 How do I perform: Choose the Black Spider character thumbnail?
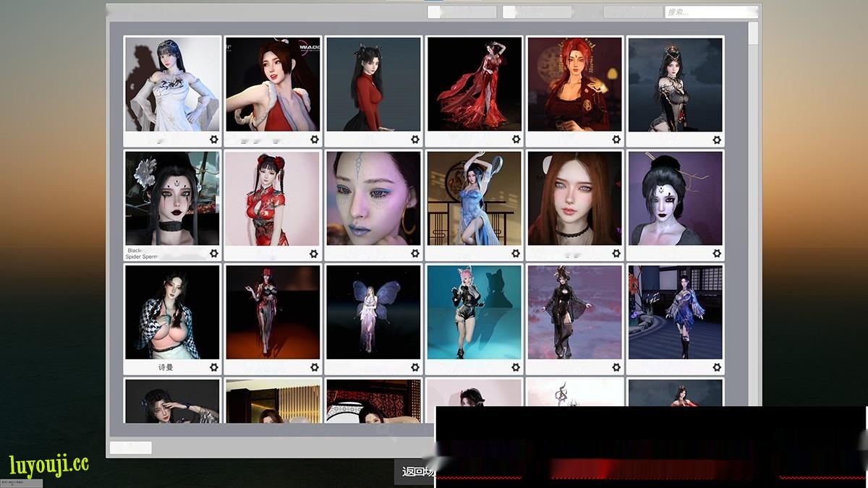tap(172, 198)
